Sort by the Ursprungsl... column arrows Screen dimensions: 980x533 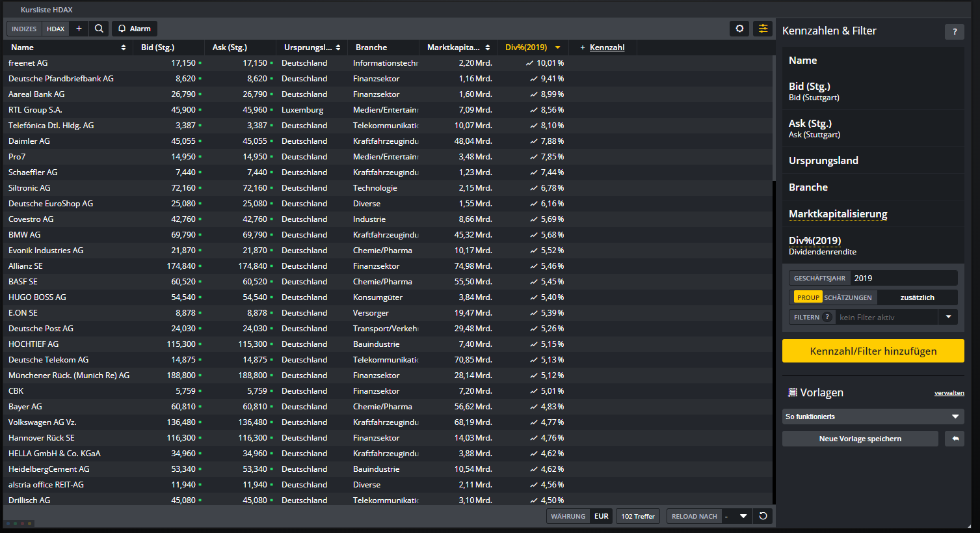[x=338, y=48]
